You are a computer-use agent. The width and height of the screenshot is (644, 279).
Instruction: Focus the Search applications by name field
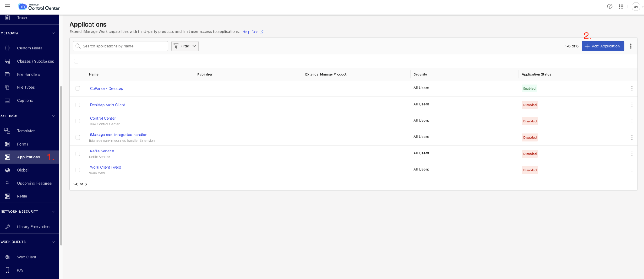click(120, 46)
